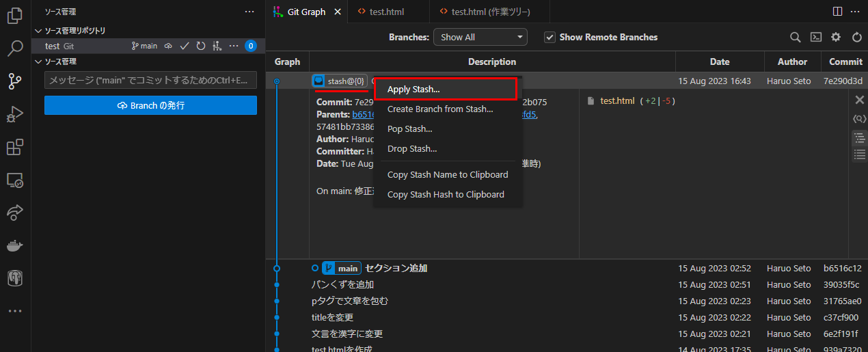
Task: Open the Branches Show All dropdown
Action: [x=480, y=37]
